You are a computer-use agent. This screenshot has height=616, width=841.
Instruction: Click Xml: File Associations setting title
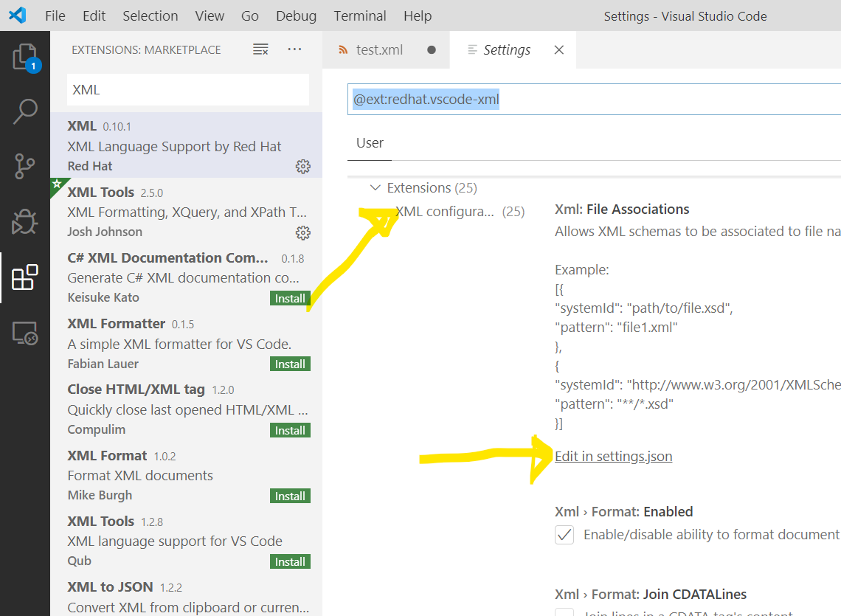point(622,210)
